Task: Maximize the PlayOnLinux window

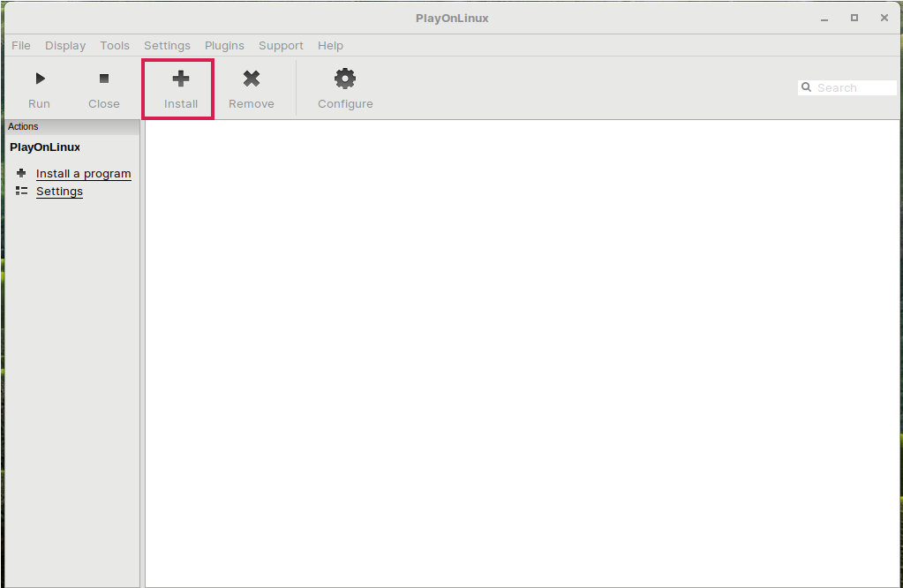Action: coord(854,18)
